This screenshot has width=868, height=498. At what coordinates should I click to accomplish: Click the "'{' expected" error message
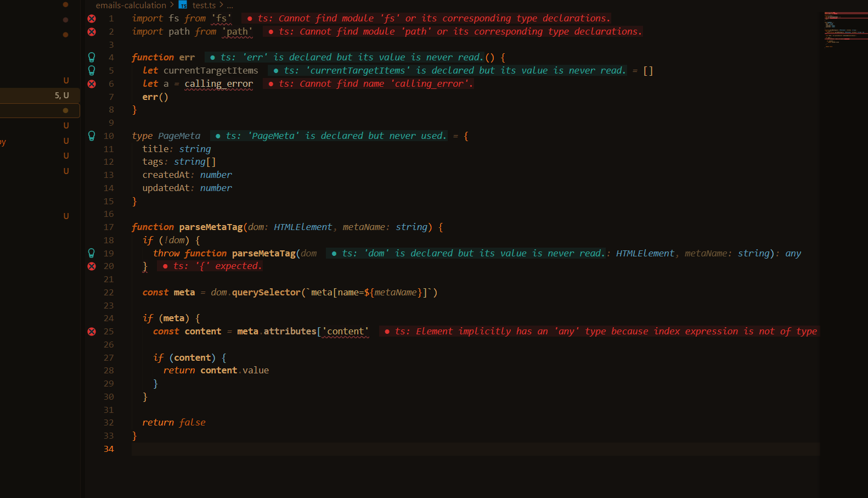tap(210, 266)
